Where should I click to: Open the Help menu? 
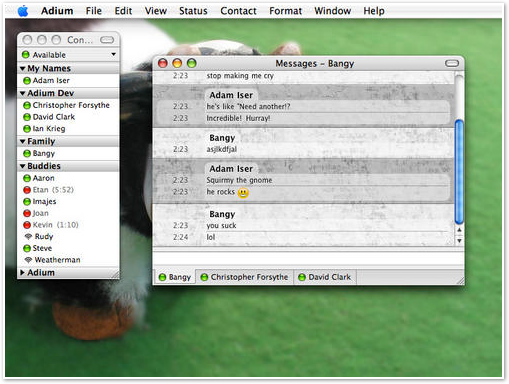tap(374, 11)
